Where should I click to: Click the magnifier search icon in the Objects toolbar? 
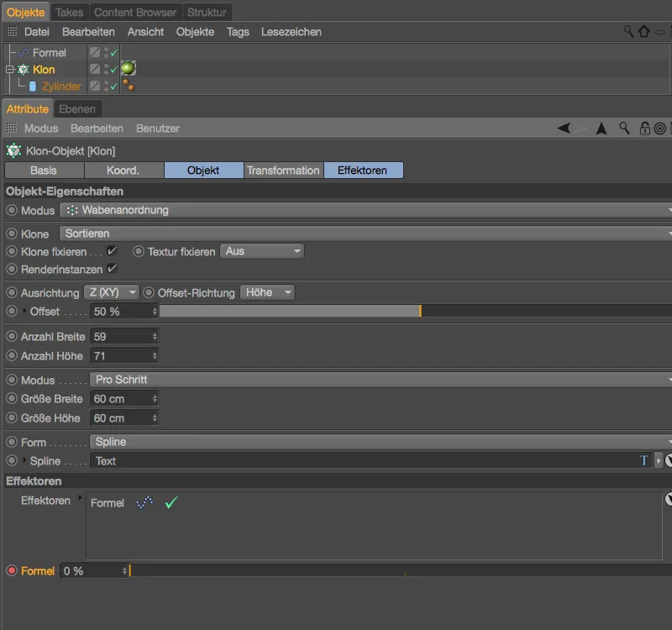(627, 31)
